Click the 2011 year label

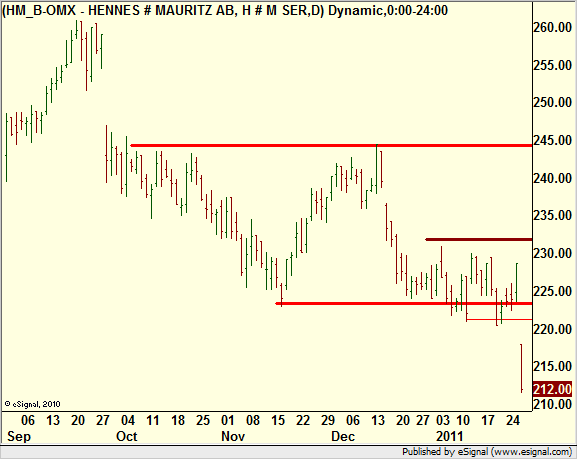click(x=449, y=437)
